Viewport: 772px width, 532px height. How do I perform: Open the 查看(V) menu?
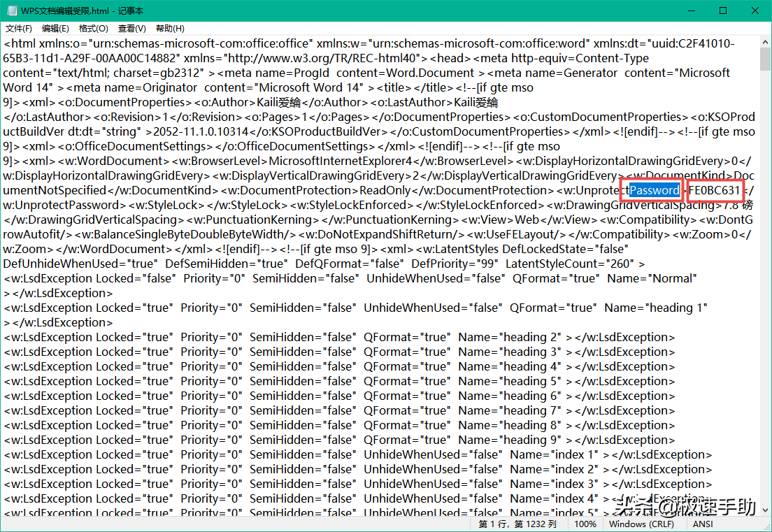pos(131,29)
